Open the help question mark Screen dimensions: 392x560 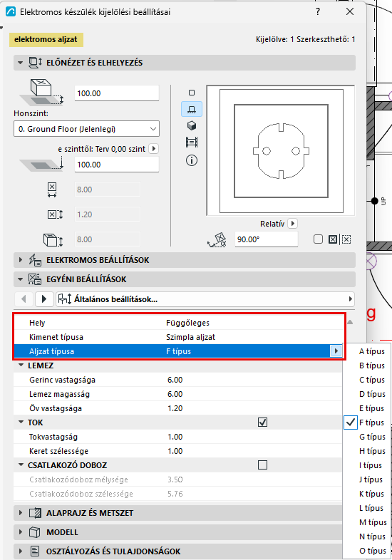318,12
